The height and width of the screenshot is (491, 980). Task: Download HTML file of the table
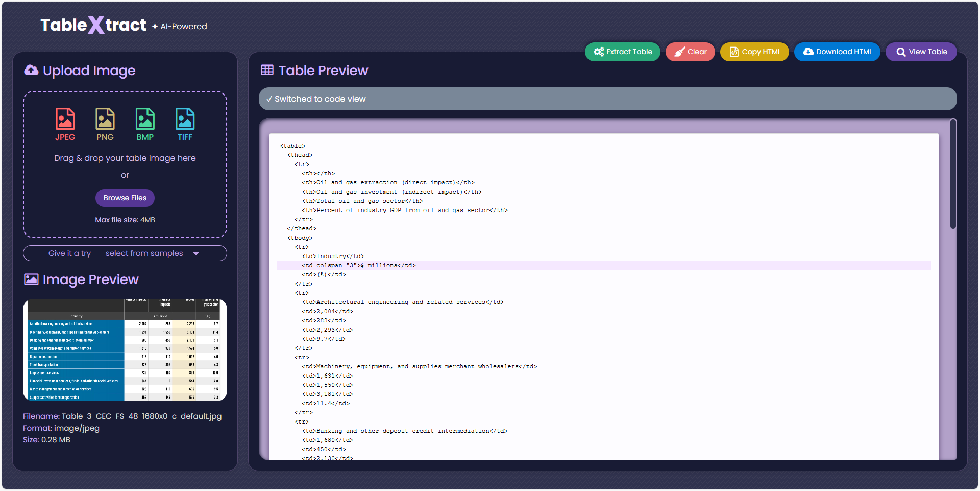(837, 52)
